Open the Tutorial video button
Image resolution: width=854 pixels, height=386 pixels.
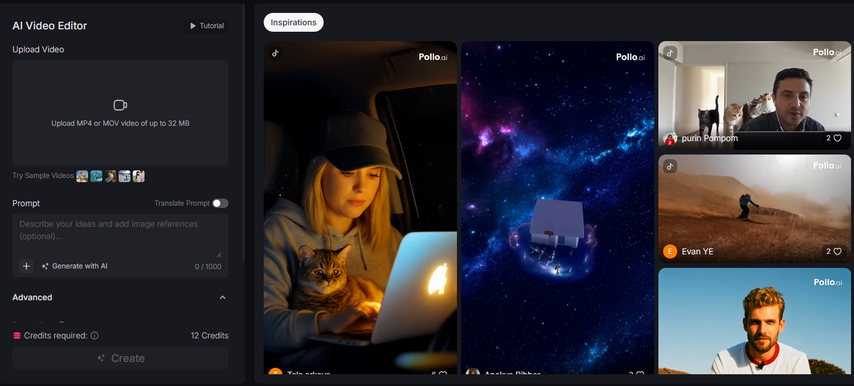tap(206, 26)
